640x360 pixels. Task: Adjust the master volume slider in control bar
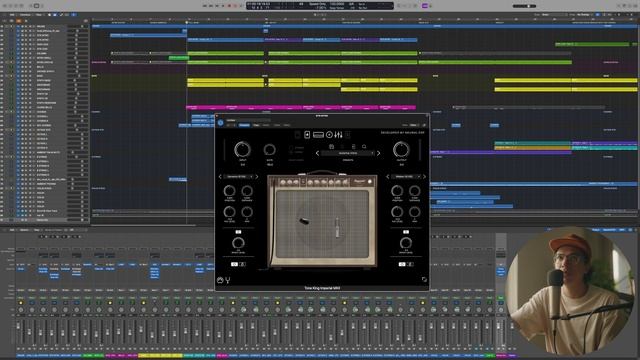pyautogui.click(x=525, y=6)
